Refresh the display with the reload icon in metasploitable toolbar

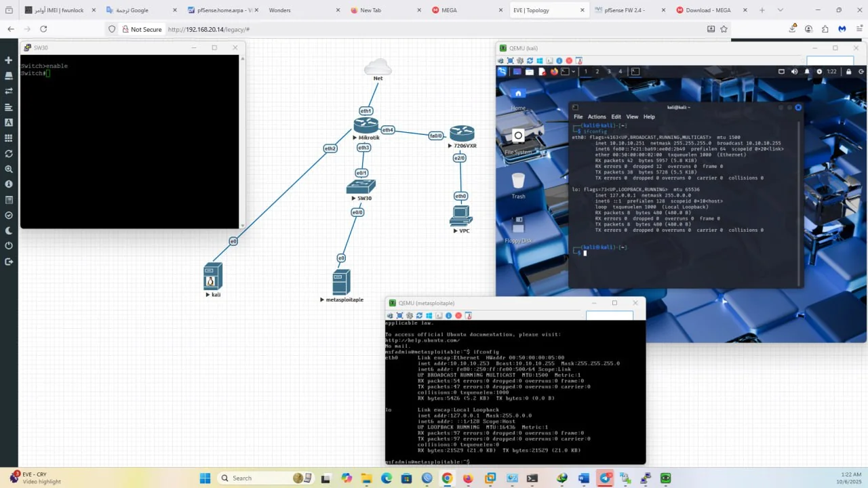(419, 316)
